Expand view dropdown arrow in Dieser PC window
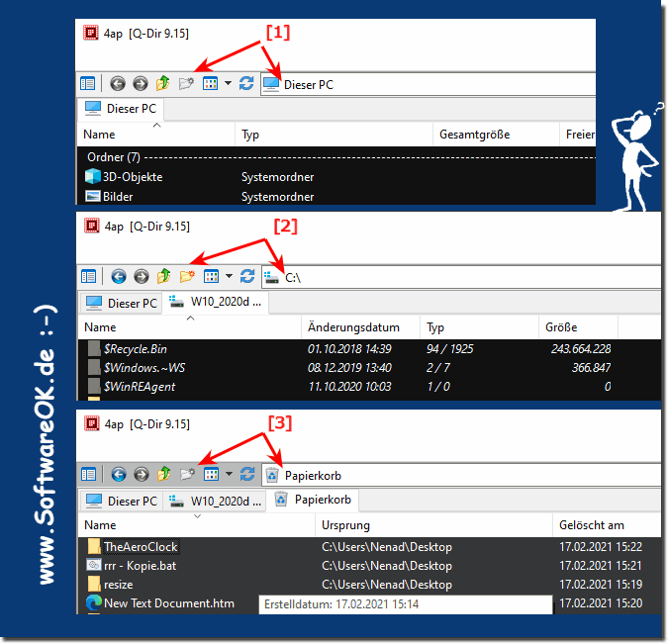This screenshot has width=668, height=644. (228, 83)
